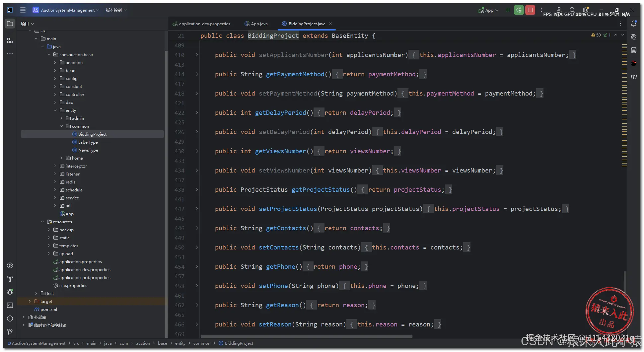The width and height of the screenshot is (644, 352).
Task: Open the editor tabs options menu
Action: coord(620,24)
